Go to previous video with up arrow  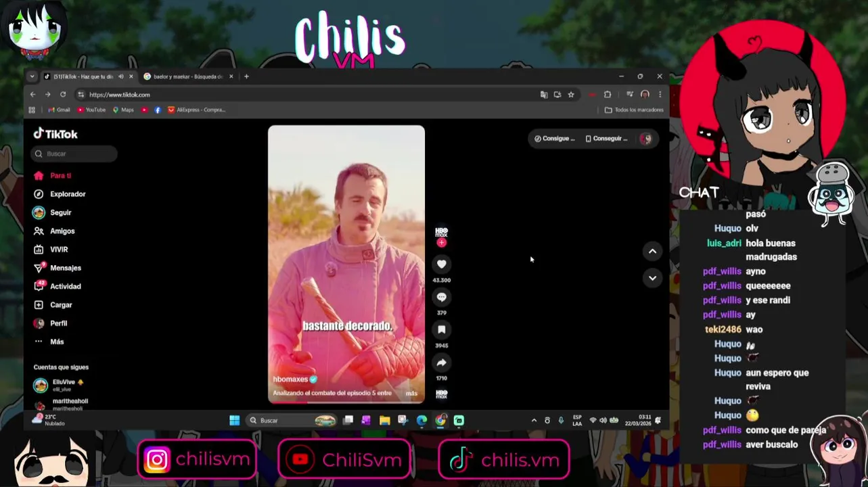pyautogui.click(x=652, y=252)
